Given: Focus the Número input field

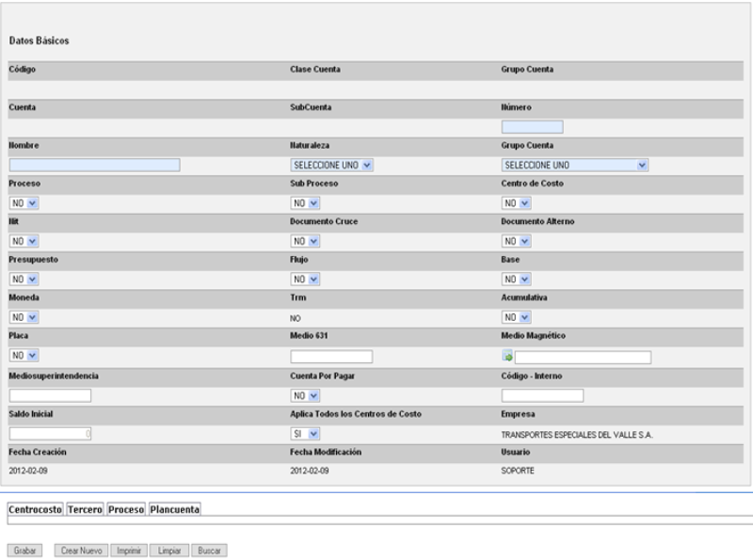Looking at the screenshot, I should coord(532,127).
